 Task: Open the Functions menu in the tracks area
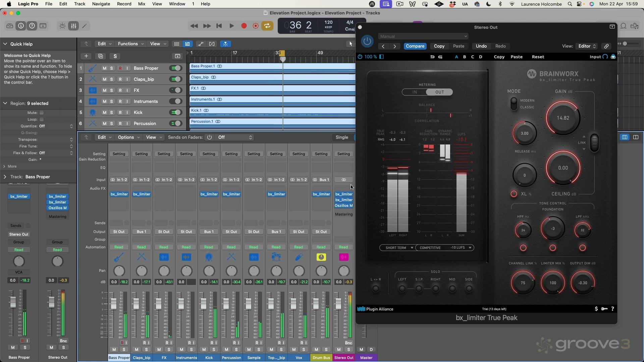coord(128,44)
